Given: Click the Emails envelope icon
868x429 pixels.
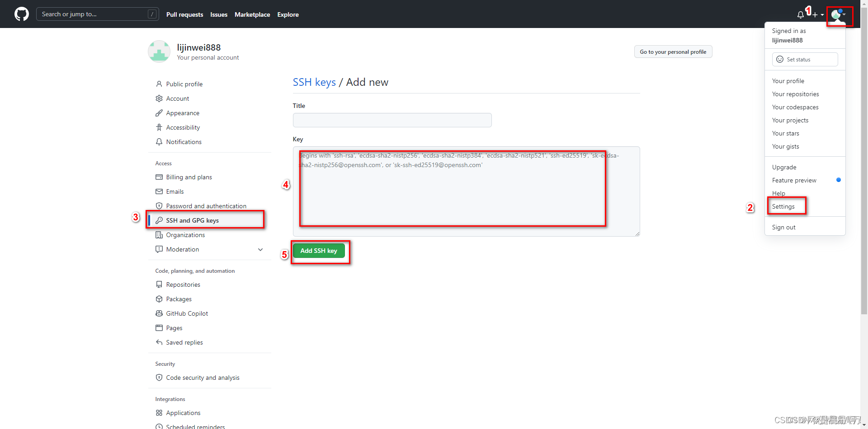Looking at the screenshot, I should (159, 191).
